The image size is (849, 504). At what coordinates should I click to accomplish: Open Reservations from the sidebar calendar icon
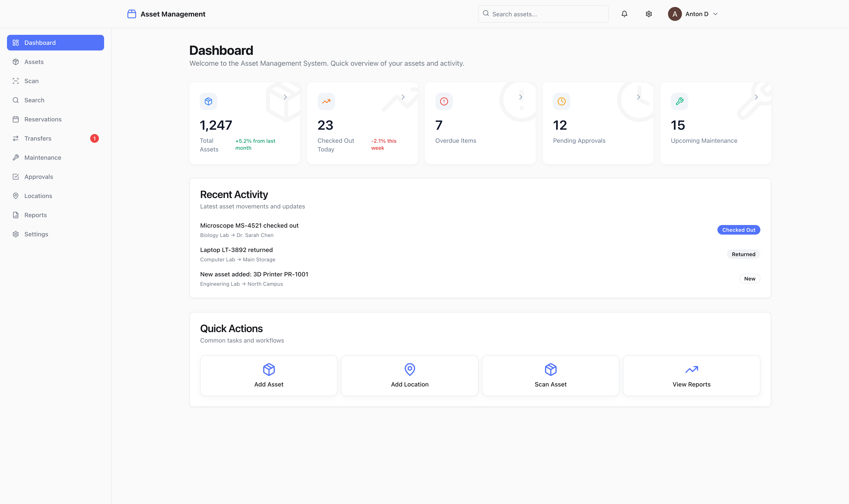(x=16, y=119)
